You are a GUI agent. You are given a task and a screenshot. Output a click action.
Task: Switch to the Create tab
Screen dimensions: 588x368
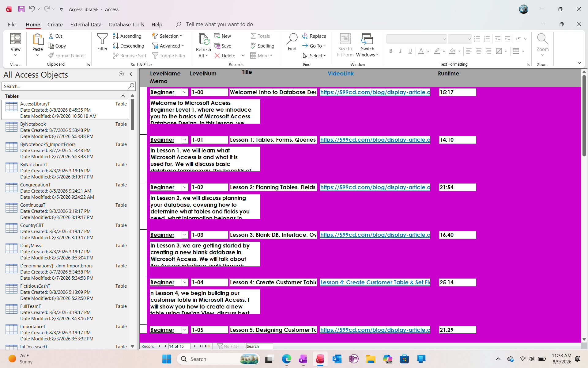pyautogui.click(x=55, y=25)
